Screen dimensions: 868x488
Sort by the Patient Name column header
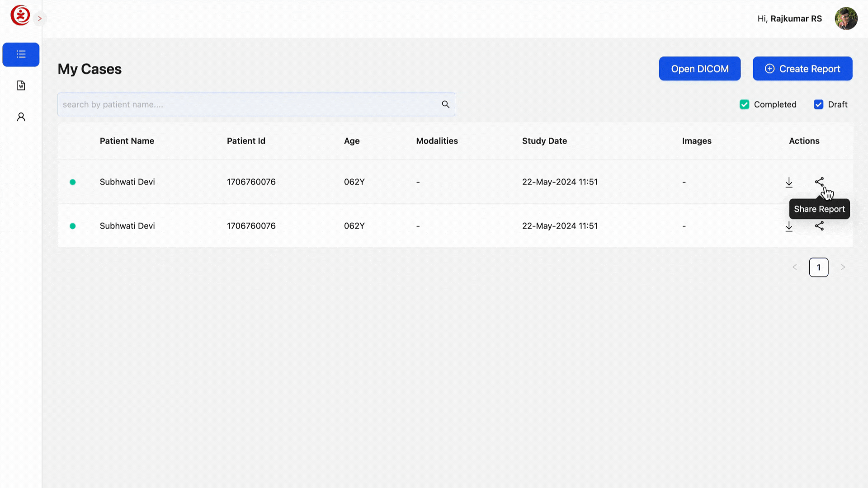pyautogui.click(x=127, y=141)
